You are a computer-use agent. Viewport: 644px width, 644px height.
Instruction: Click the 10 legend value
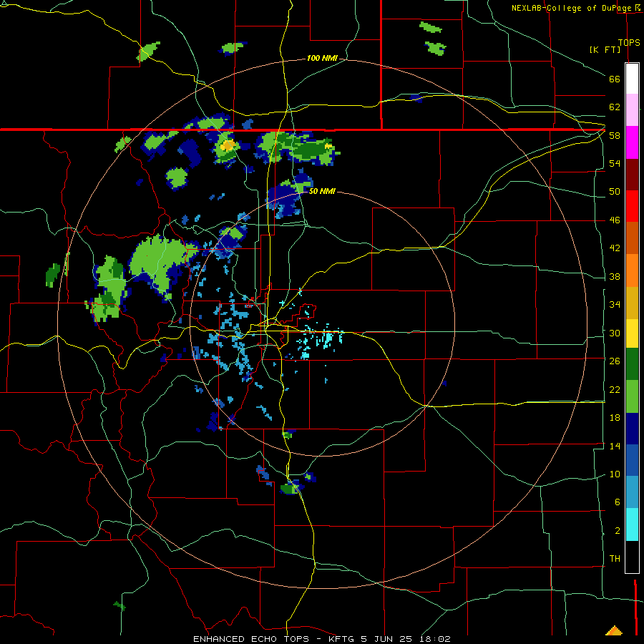point(615,474)
